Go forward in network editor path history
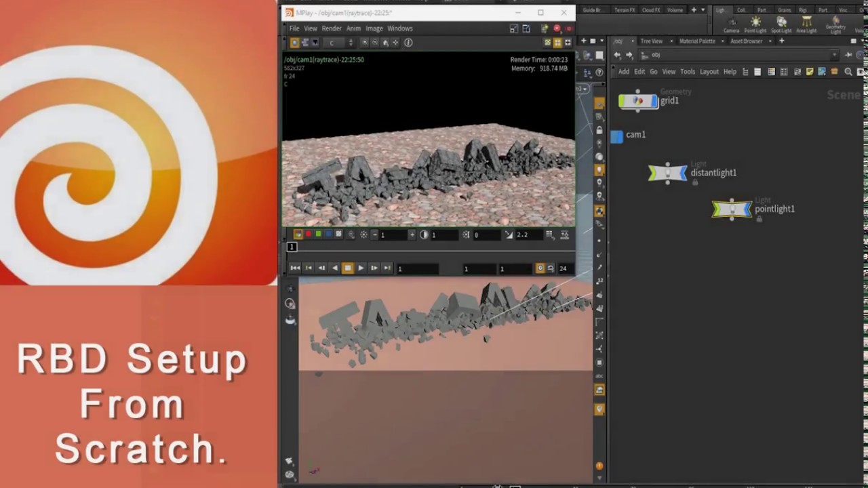 tap(629, 55)
